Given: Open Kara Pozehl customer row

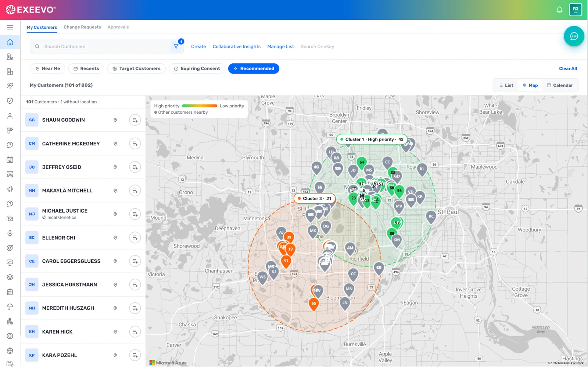Looking at the screenshot, I should click(83, 355).
